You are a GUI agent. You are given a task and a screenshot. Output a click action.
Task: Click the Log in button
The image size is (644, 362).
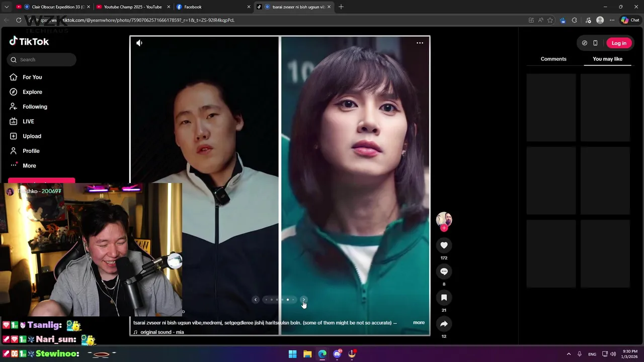click(619, 43)
